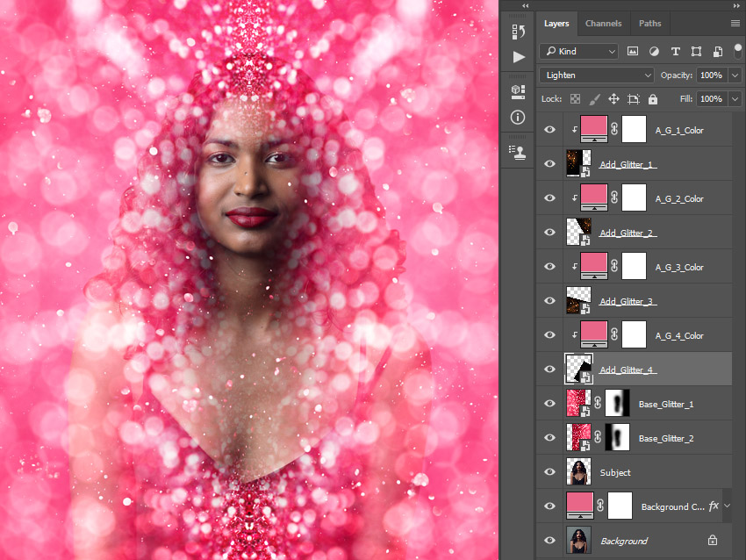
Task: Select the Background layer name
Action: [624, 541]
